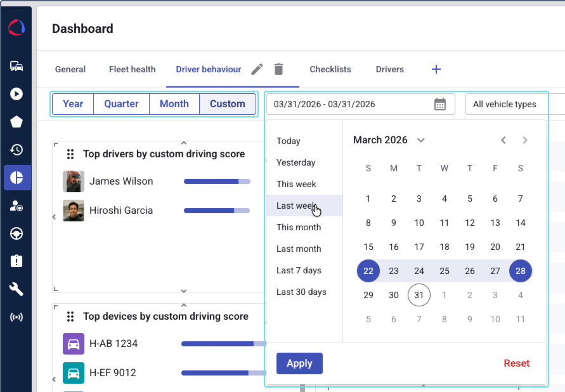Go to previous month with left chevron

503,140
